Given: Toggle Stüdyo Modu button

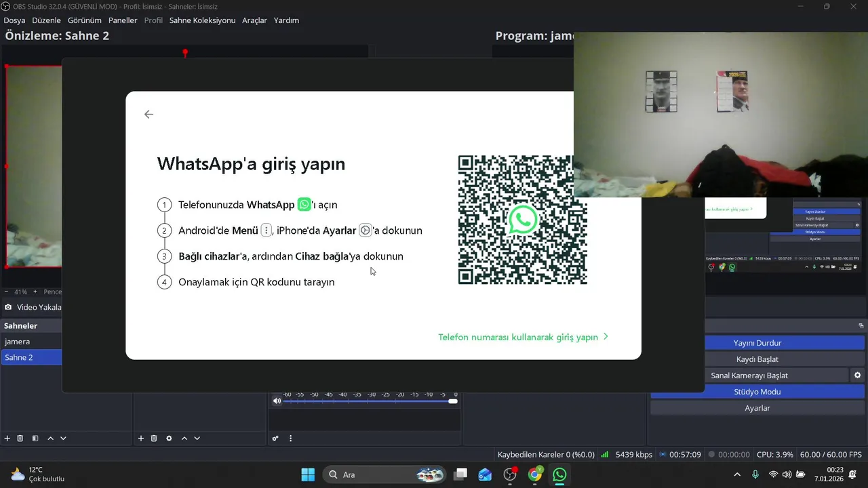Looking at the screenshot, I should pyautogui.click(x=757, y=392).
